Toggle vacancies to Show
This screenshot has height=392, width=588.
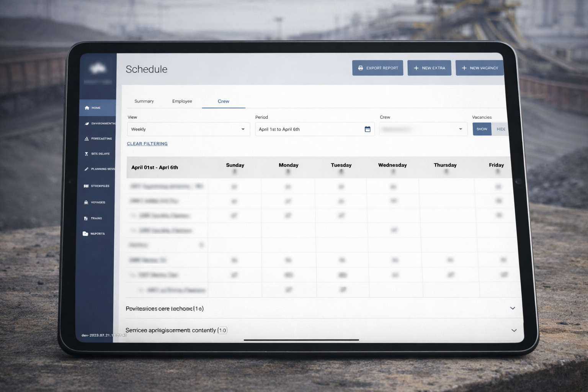pyautogui.click(x=482, y=129)
